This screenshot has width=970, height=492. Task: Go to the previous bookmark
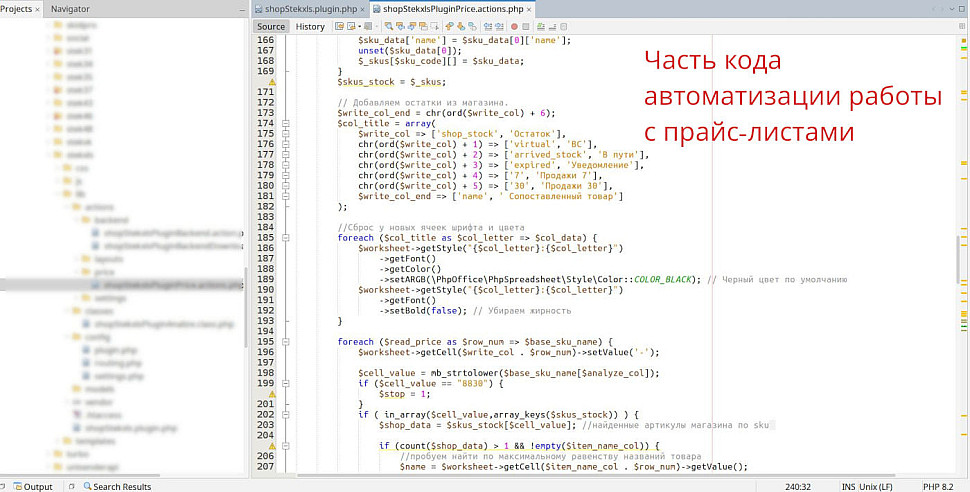[x=449, y=27]
